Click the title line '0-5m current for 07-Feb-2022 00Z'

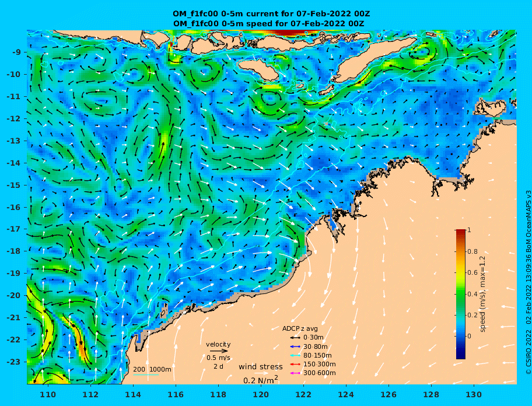271,14
